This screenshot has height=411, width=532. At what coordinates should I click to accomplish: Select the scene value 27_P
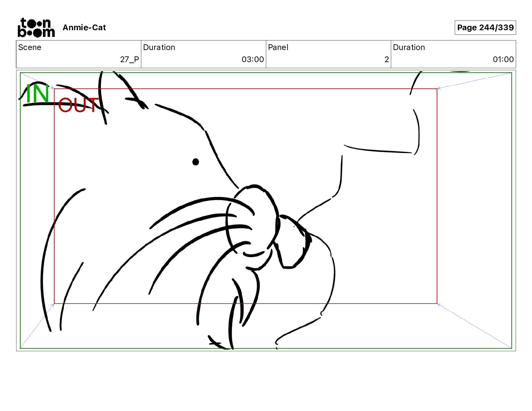(130, 59)
